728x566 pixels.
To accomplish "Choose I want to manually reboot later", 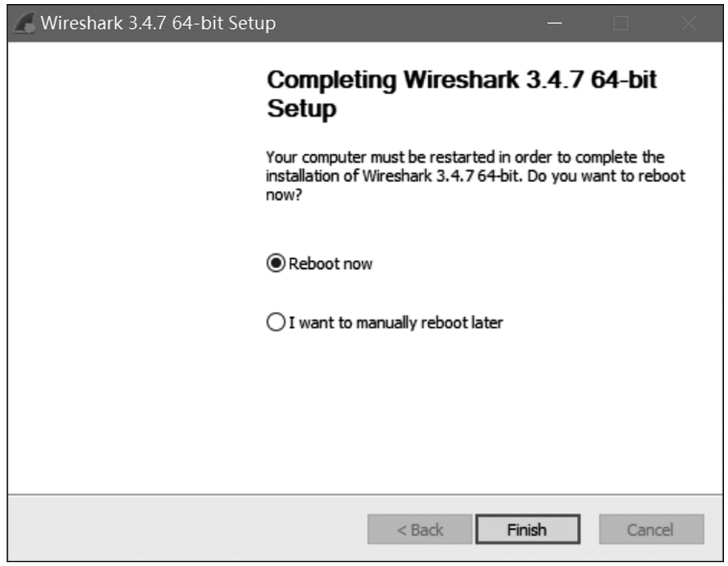I will (275, 322).
